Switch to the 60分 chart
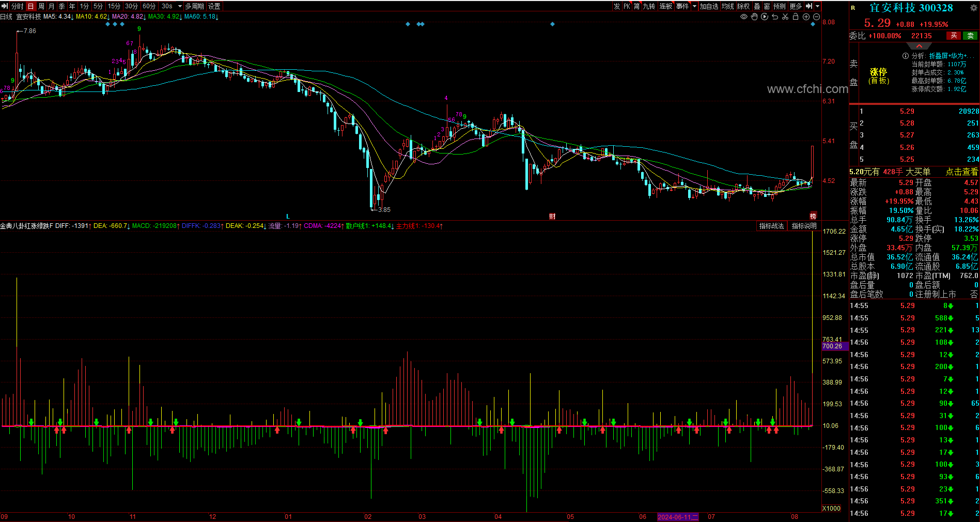 pos(149,6)
